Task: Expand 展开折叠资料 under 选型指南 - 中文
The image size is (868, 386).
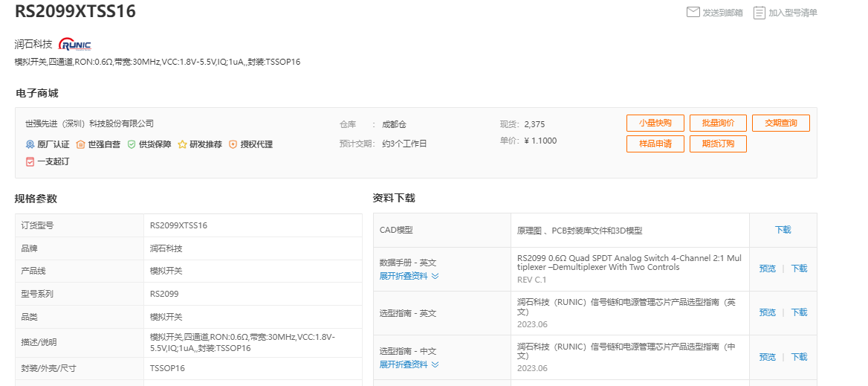Action: 409,364
